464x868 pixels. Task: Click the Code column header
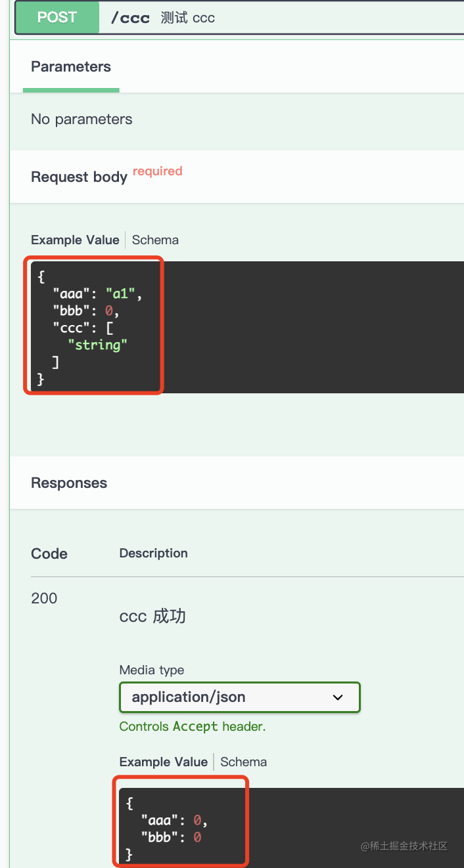[x=49, y=554]
